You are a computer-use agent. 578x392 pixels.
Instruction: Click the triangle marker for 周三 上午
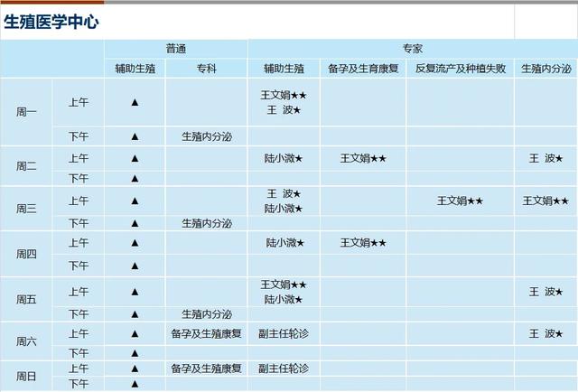[x=135, y=201]
